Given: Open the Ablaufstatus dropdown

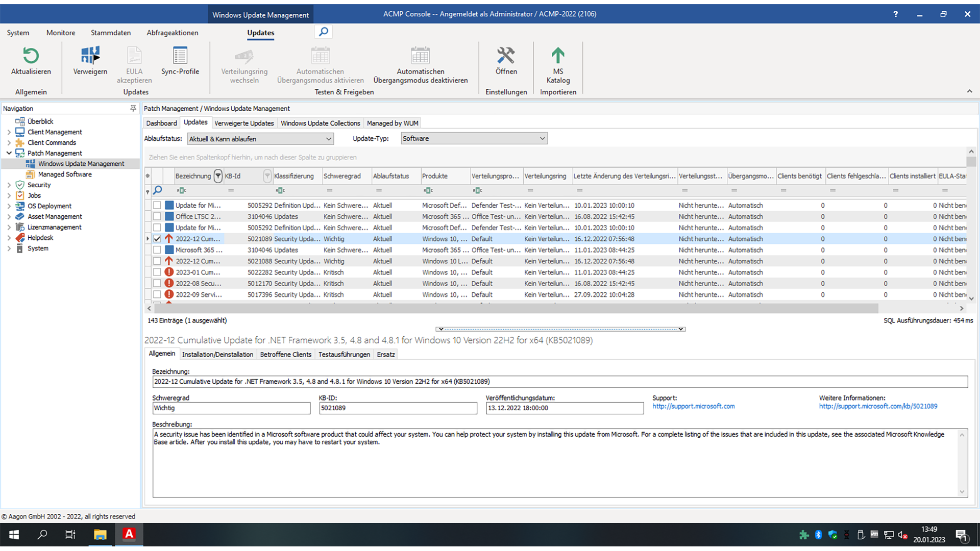Looking at the screenshot, I should pos(261,139).
